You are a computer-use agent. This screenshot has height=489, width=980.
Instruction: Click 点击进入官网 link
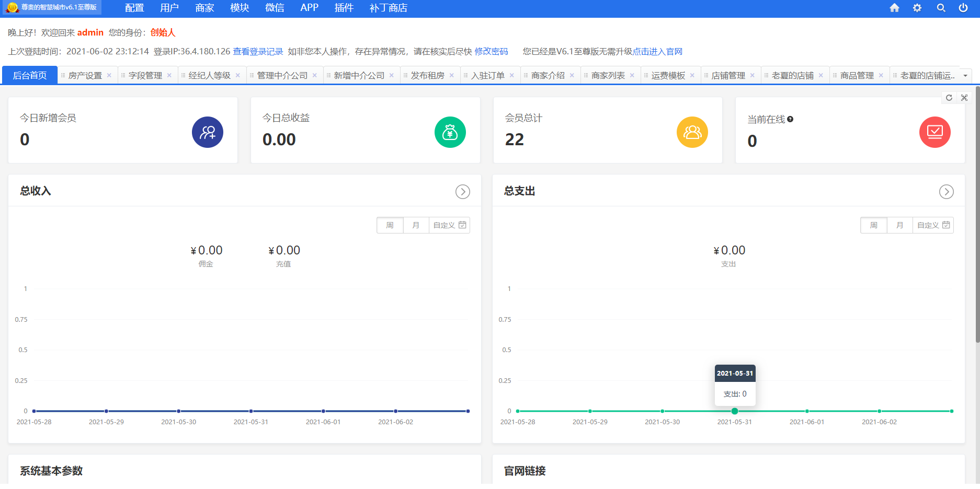(657, 51)
